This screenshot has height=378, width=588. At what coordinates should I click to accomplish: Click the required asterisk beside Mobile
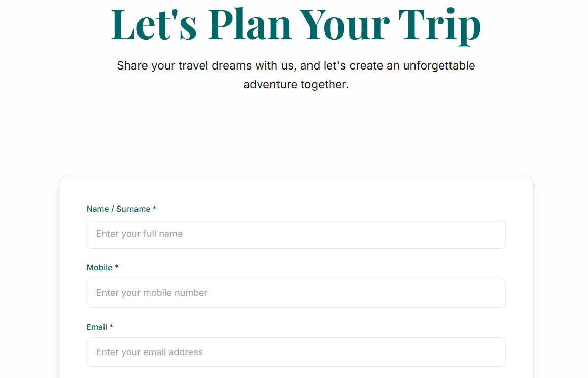coord(116,267)
